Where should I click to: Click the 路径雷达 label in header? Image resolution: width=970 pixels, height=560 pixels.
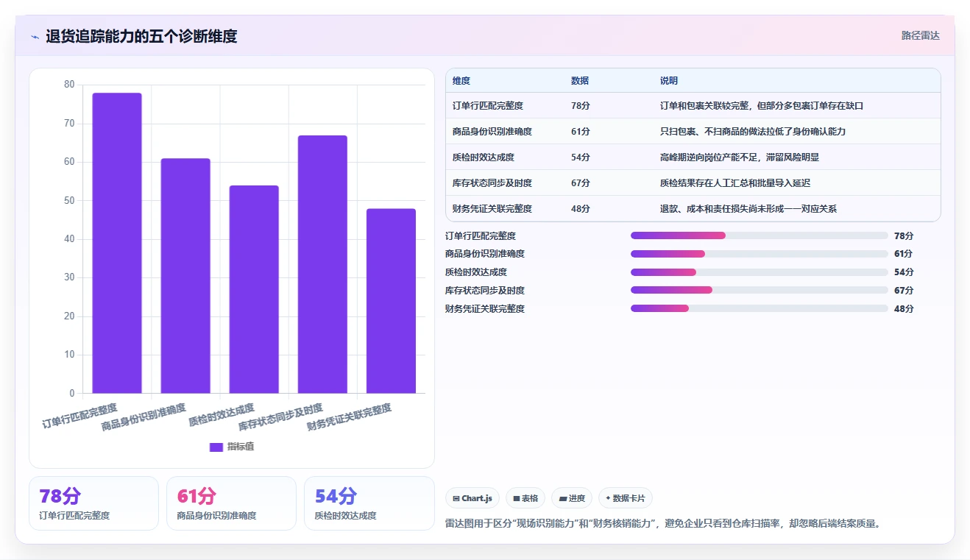(921, 35)
